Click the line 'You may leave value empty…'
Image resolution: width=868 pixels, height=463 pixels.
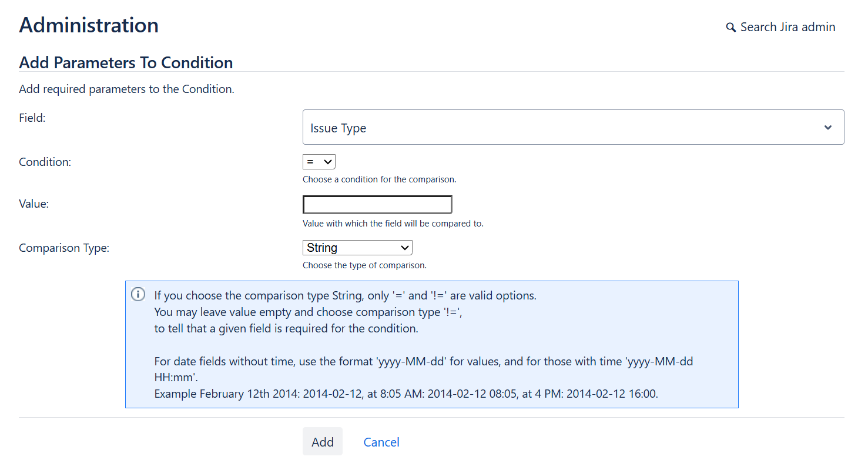point(308,312)
